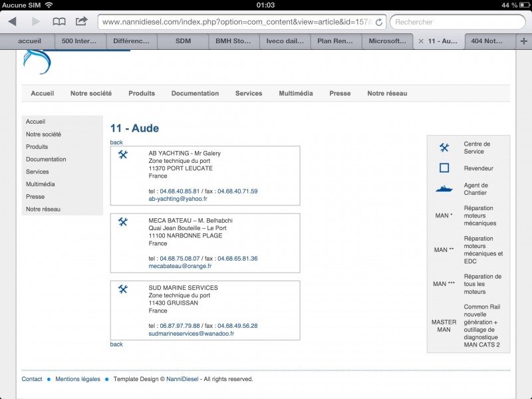Image resolution: width=532 pixels, height=399 pixels.
Task: Click MECA BATEAU service center wrench icon
Action: point(123,222)
